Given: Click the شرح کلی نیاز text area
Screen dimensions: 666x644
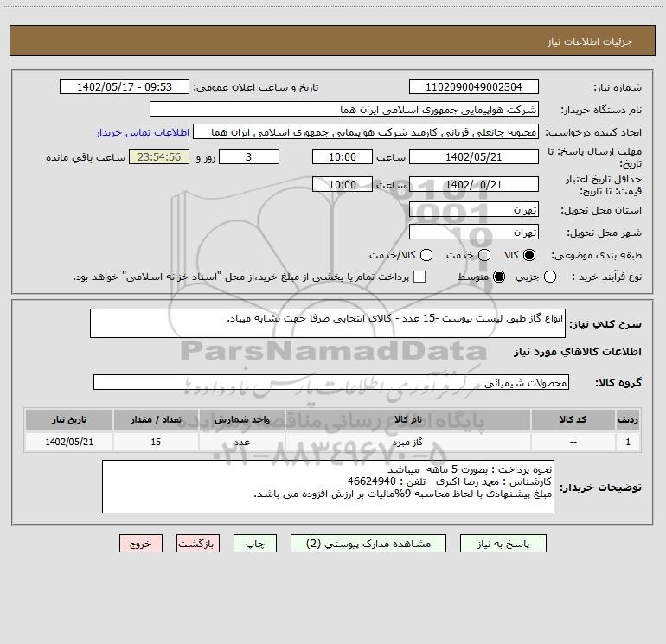Looking at the screenshot, I should tap(328, 323).
